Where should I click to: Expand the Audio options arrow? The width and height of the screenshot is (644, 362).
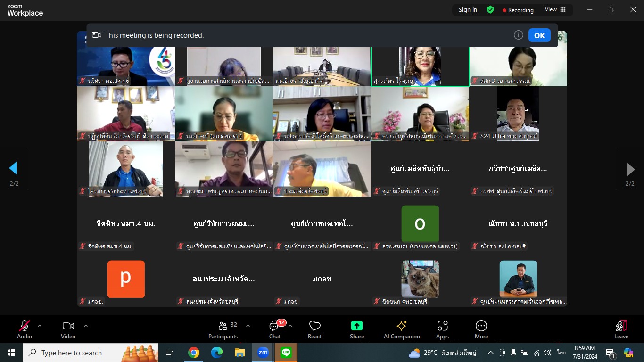(40, 326)
